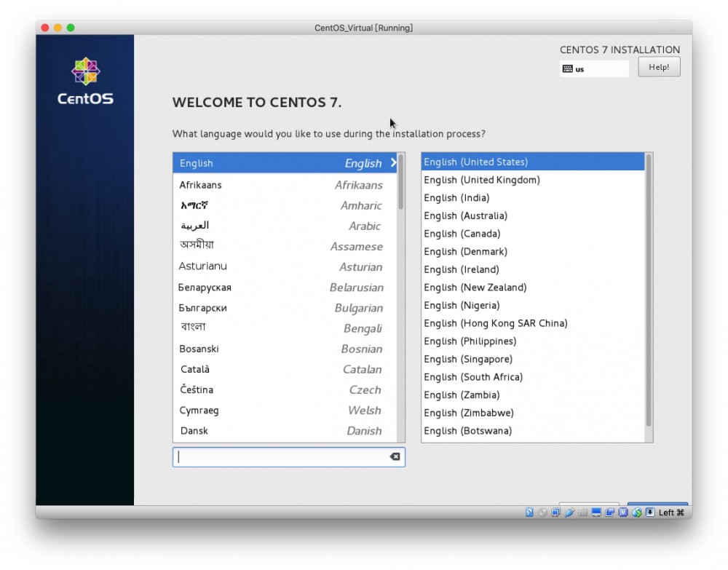Viewport: 728px width, 570px height.
Task: Click the CentOS logo in sidebar
Action: [x=85, y=82]
